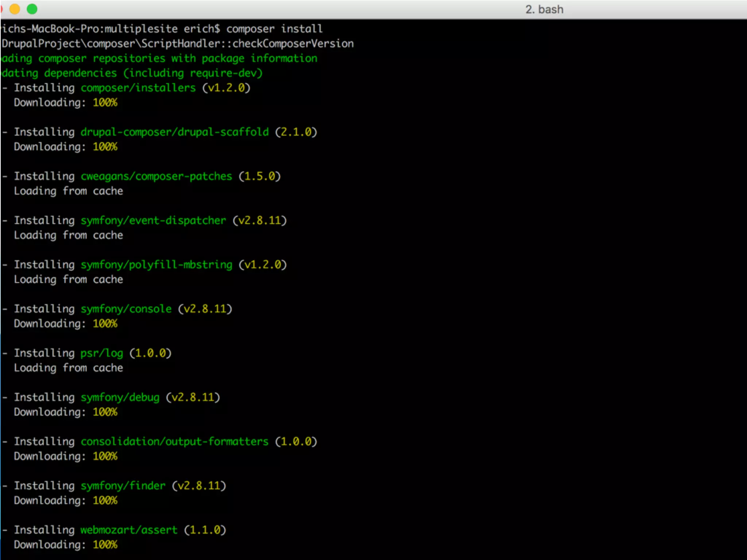Click version '(1.1.0)' of webmozart/assert
Screen dimensions: 747x560
point(205,530)
